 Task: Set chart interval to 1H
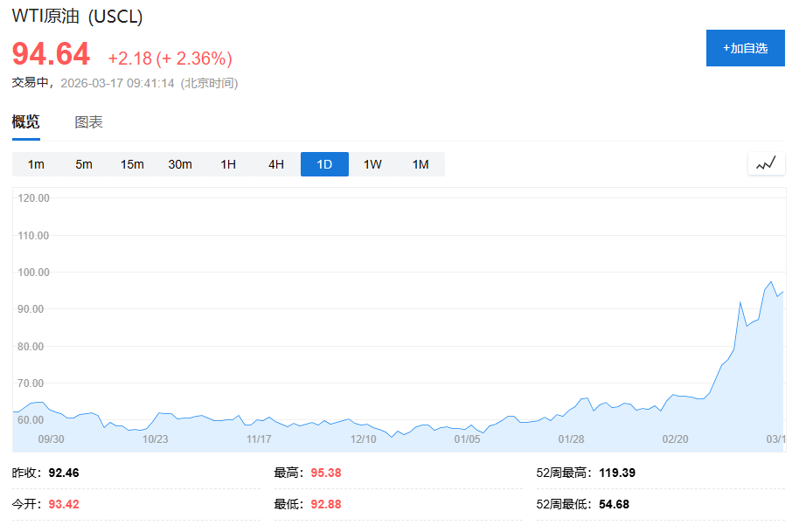click(x=228, y=164)
